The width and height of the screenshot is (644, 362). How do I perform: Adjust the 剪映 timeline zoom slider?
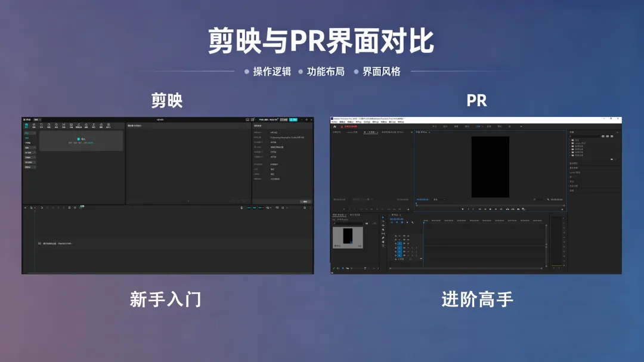[294, 208]
